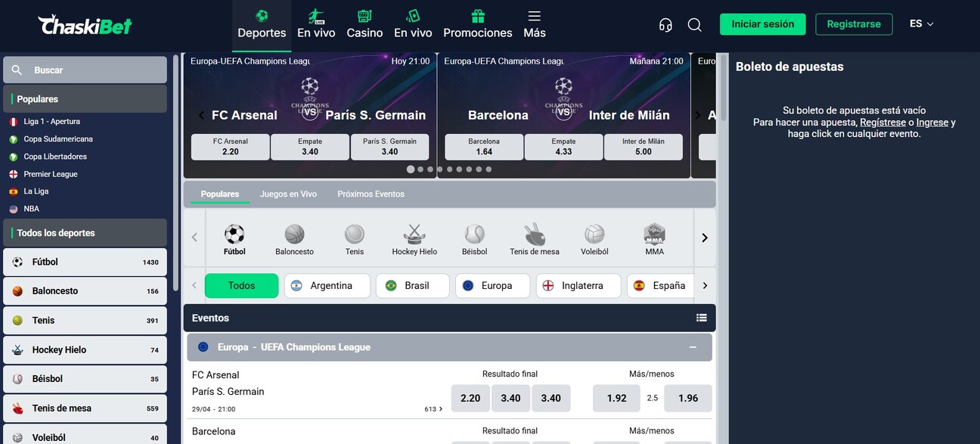980x444 pixels.
Task: Open Promociones section
Action: tap(478, 24)
